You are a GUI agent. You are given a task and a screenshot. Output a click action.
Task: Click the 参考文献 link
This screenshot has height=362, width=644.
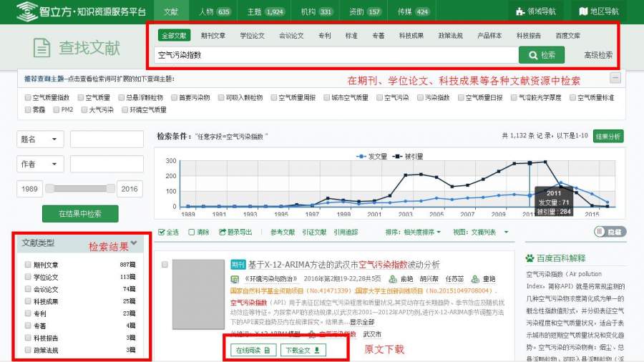tap(283, 233)
